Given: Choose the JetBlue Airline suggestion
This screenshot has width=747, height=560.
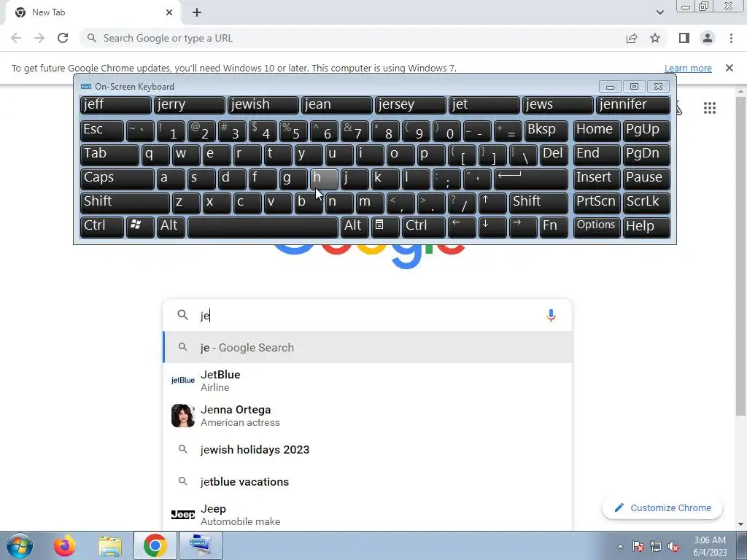Looking at the screenshot, I should coord(367,381).
